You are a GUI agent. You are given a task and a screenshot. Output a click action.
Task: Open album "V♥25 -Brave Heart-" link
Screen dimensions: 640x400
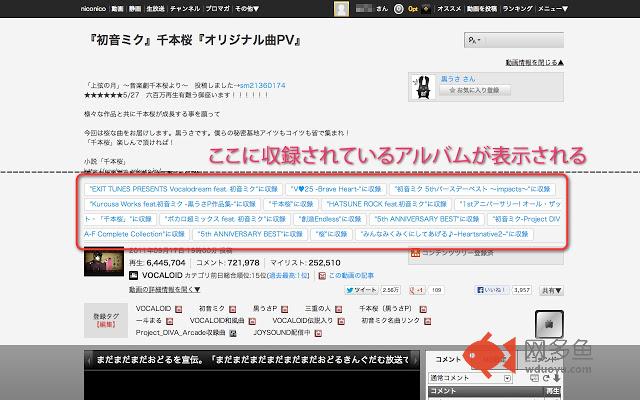point(336,189)
